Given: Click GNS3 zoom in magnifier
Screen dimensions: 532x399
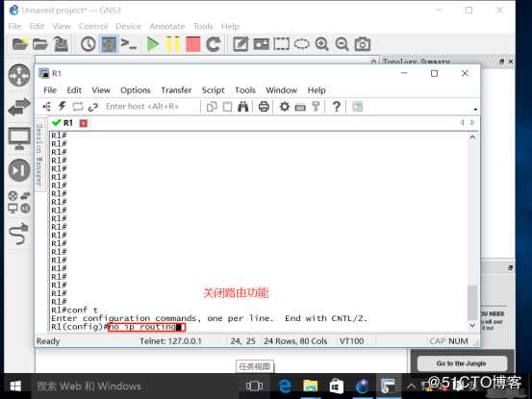Looking at the screenshot, I should (321, 44).
